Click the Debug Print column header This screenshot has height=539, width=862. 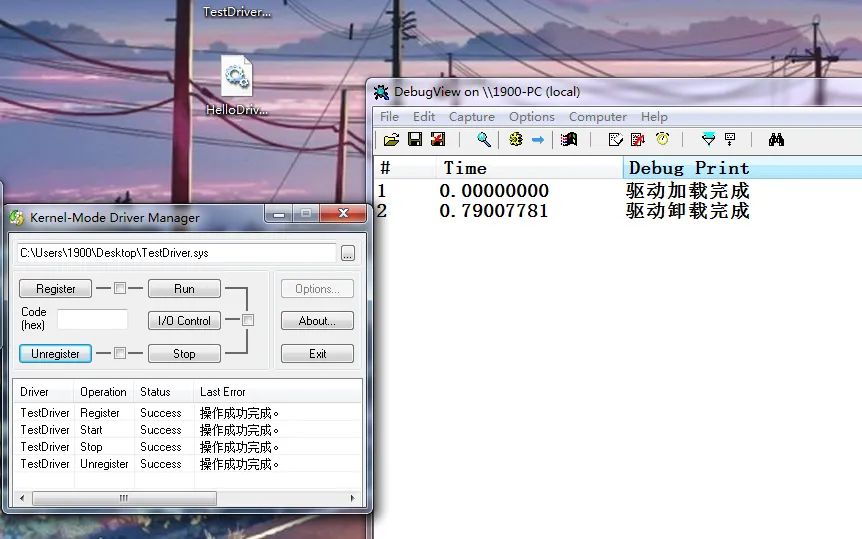pos(742,167)
